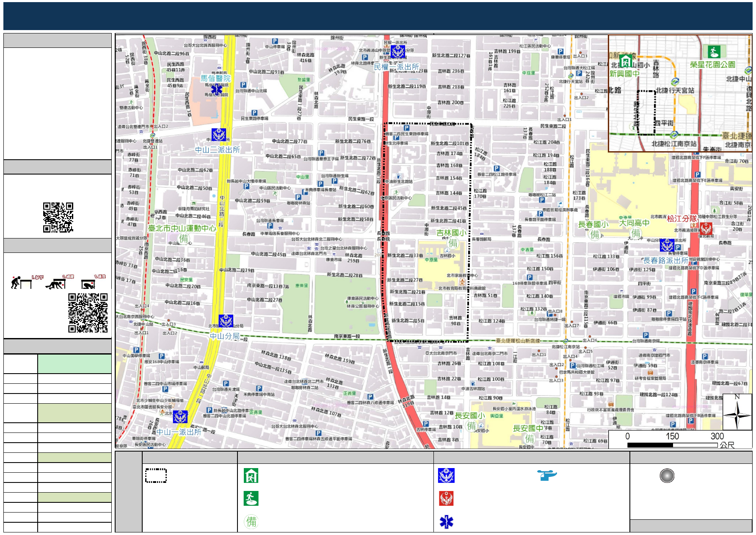Click the helicopter legend icon
756x535 pixels.
547,475
